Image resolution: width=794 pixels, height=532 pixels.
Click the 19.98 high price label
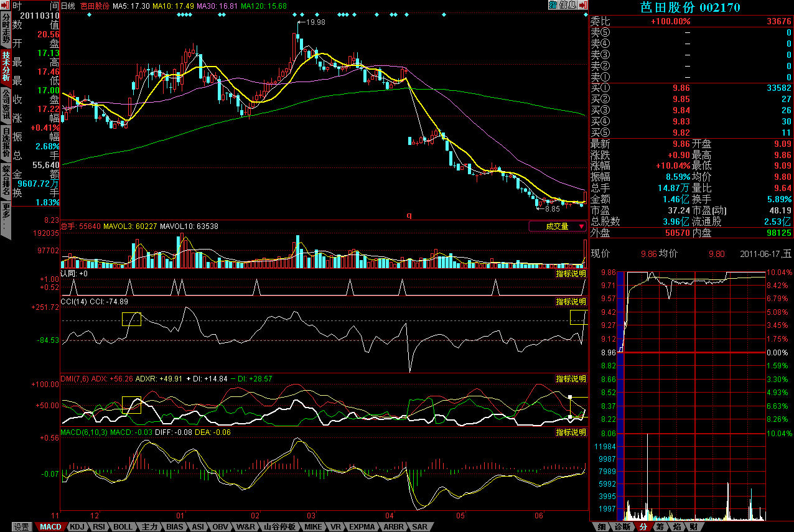pyautogui.click(x=316, y=22)
